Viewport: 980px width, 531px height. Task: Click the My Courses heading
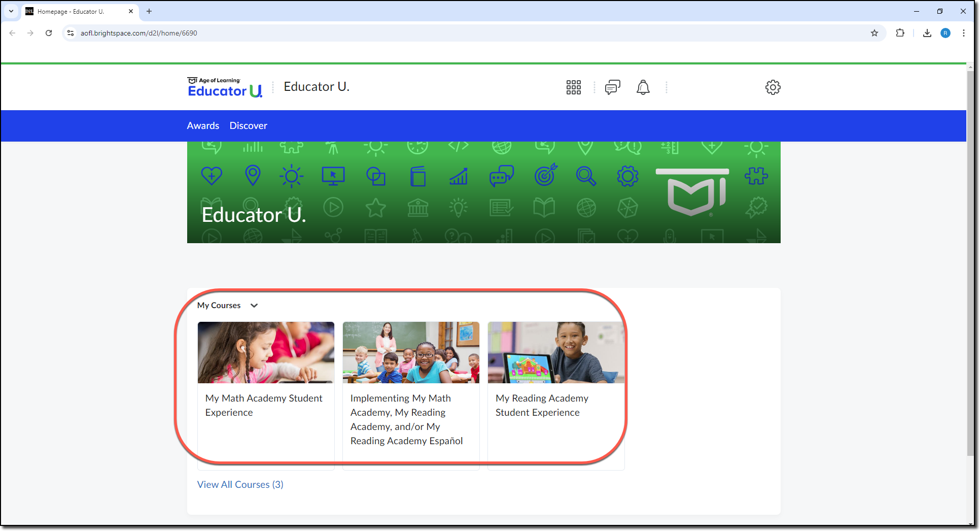[219, 306]
